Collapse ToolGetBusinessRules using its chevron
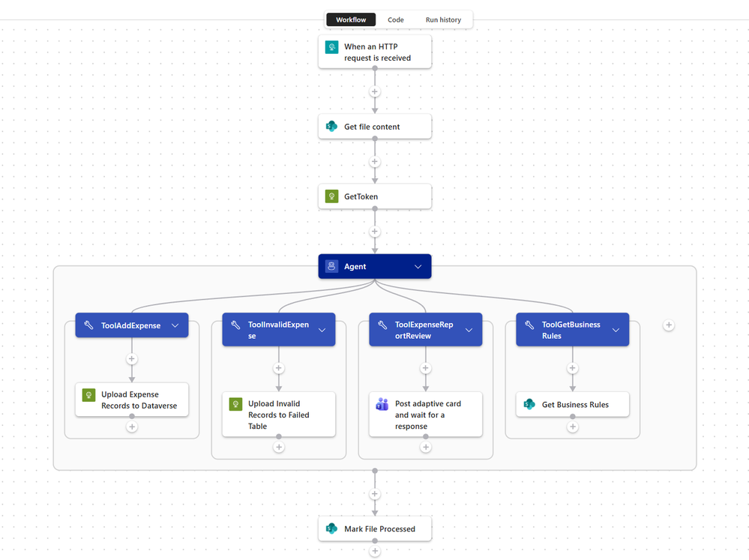This screenshot has width=749, height=560. point(616,330)
